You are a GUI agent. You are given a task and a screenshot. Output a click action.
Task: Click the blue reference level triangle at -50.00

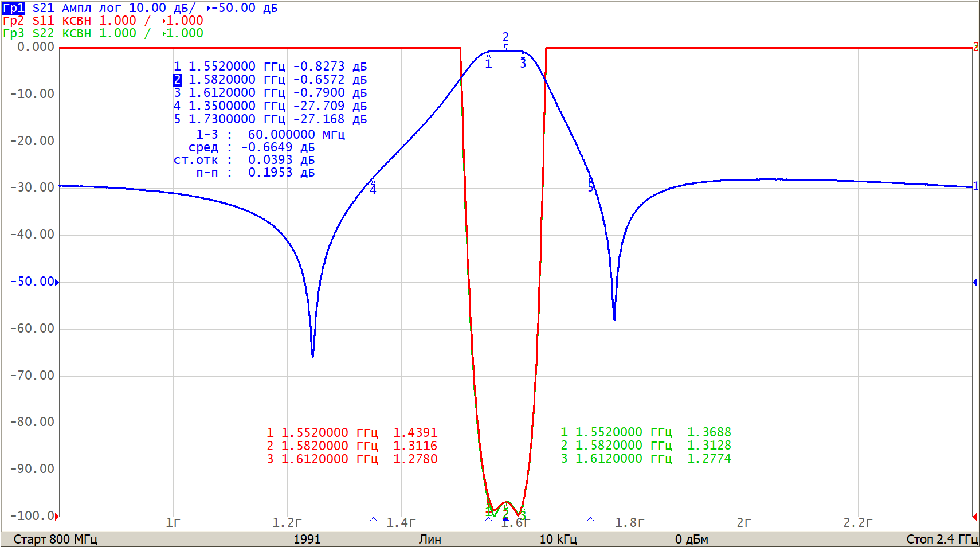pyautogui.click(x=57, y=282)
